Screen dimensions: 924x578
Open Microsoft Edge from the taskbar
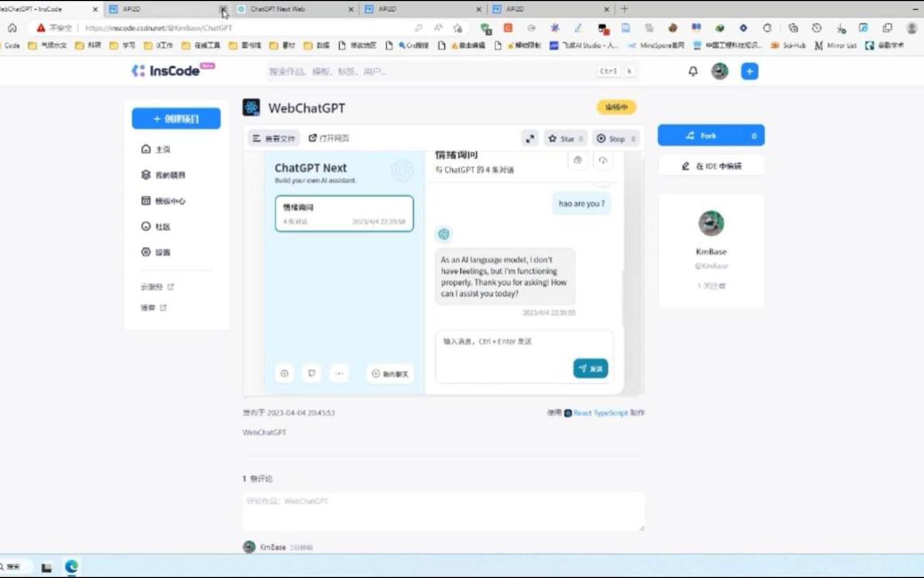[72, 567]
